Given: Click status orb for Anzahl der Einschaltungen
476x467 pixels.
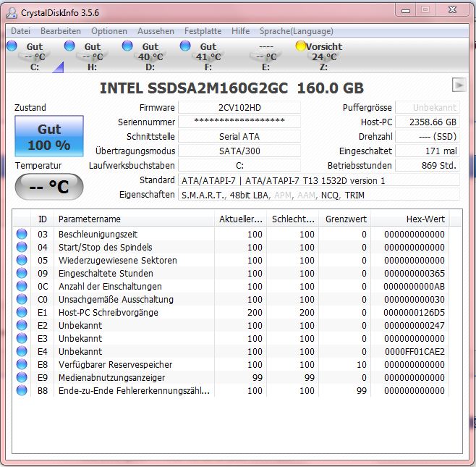Looking at the screenshot, I should 22,286.
